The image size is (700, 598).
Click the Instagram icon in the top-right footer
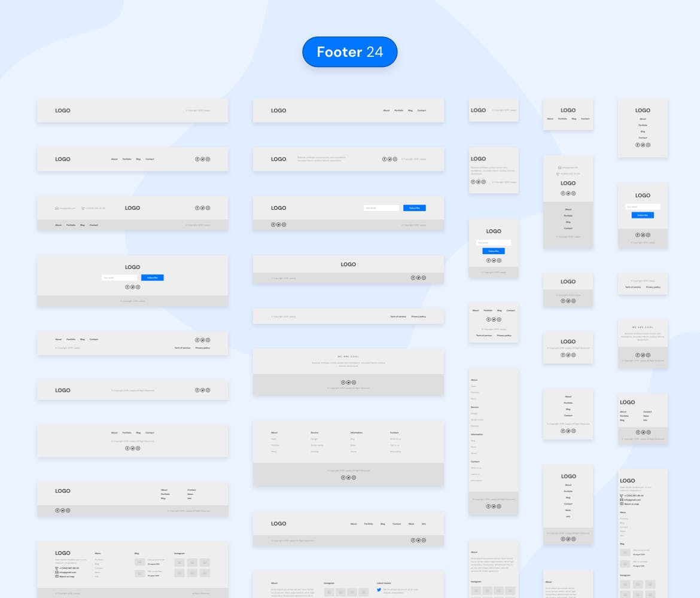pos(648,145)
